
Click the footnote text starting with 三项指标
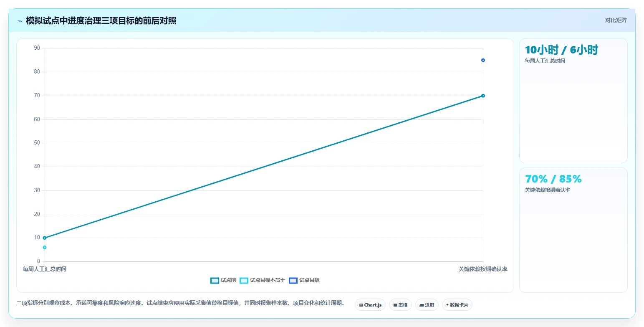181,303
